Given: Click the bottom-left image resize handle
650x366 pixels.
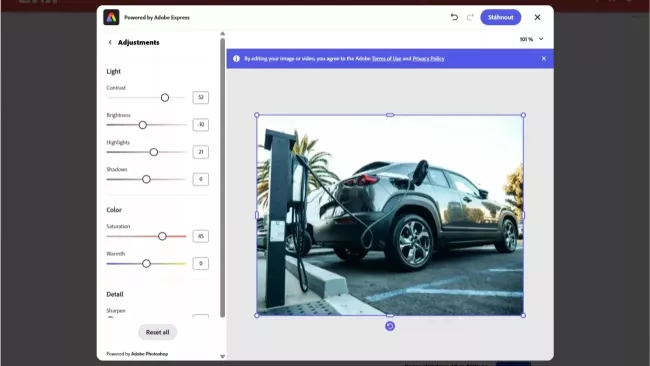Looking at the screenshot, I should [257, 315].
